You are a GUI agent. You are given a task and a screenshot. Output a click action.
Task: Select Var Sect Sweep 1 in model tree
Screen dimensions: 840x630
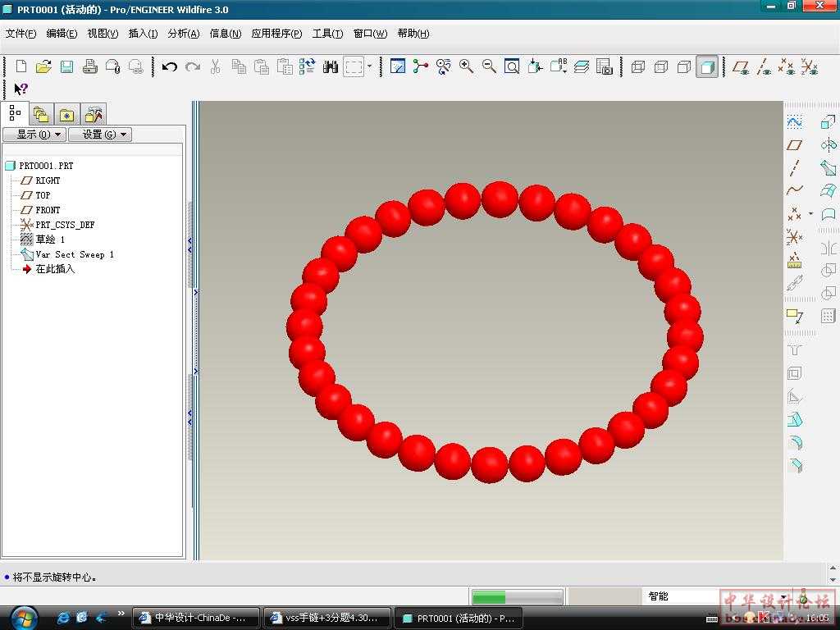[x=74, y=254]
